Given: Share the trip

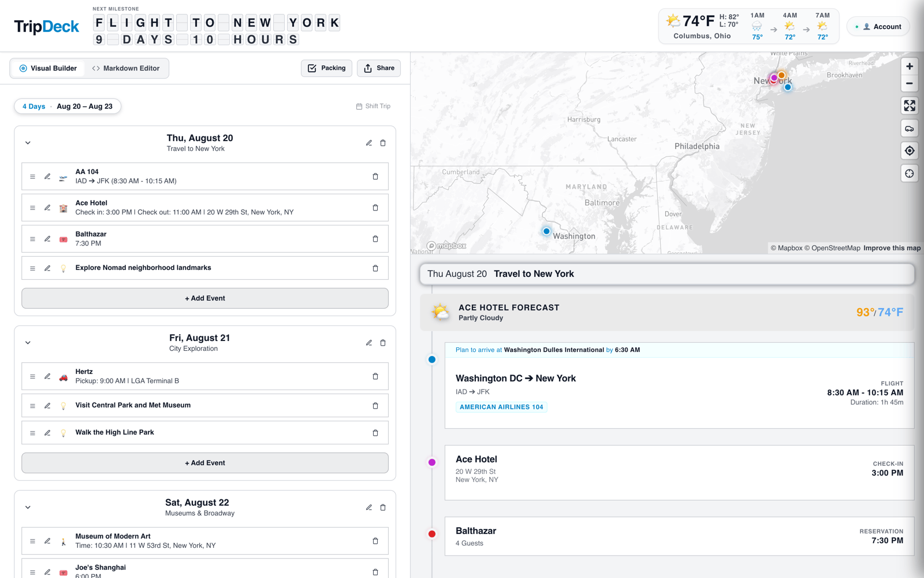Looking at the screenshot, I should click(x=379, y=68).
